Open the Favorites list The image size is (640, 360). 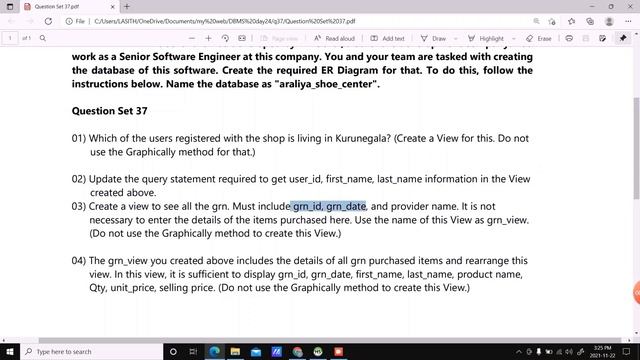pyautogui.click(x=571, y=21)
